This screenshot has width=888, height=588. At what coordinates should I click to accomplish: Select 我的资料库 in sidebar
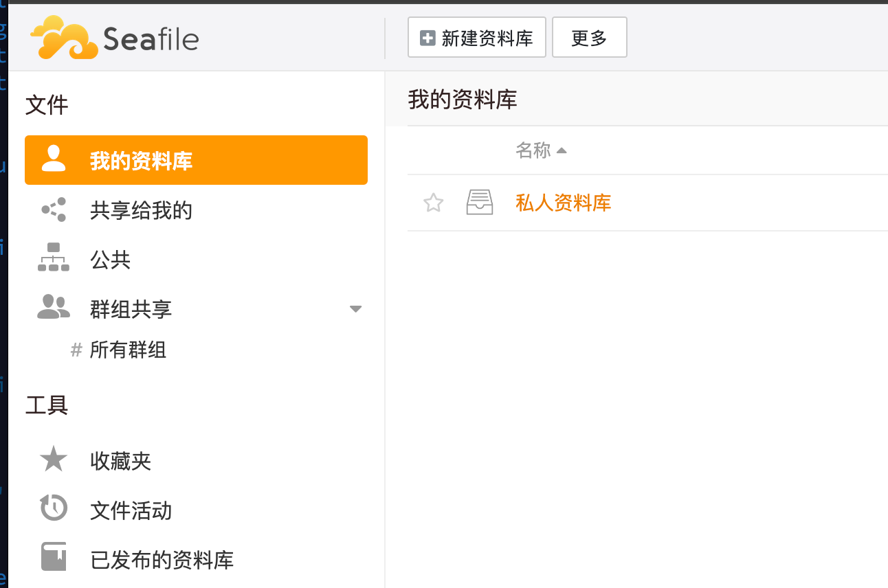(141, 161)
